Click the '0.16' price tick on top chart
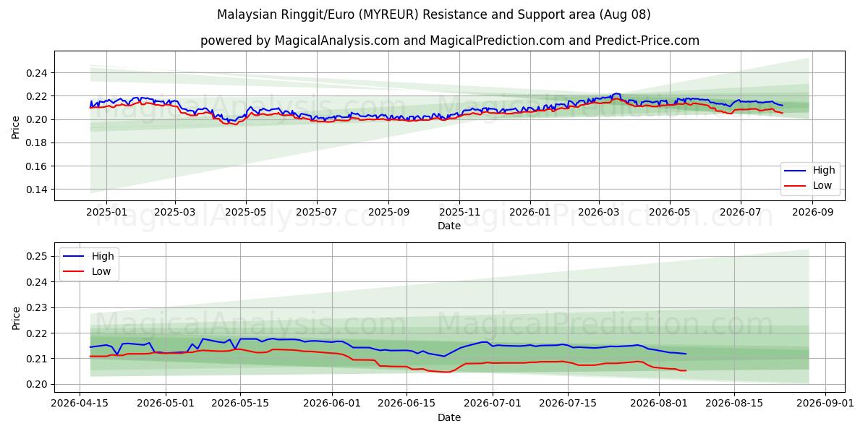This screenshot has width=868, height=434. 37,166
